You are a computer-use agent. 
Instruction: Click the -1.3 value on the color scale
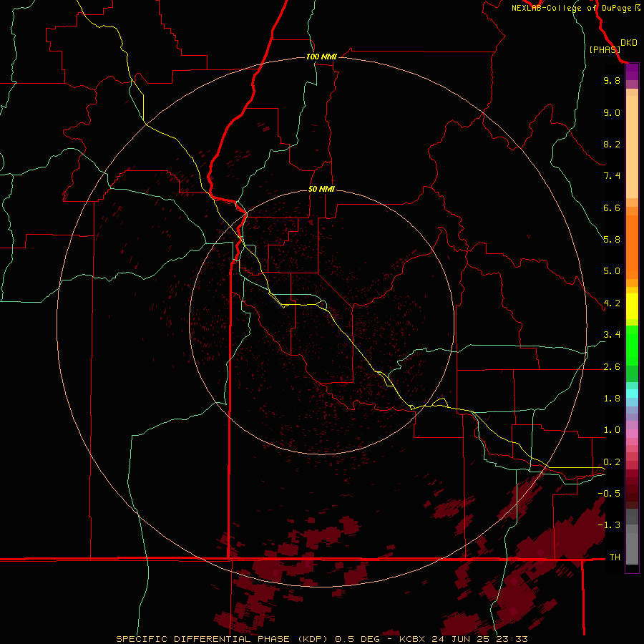click(x=609, y=525)
